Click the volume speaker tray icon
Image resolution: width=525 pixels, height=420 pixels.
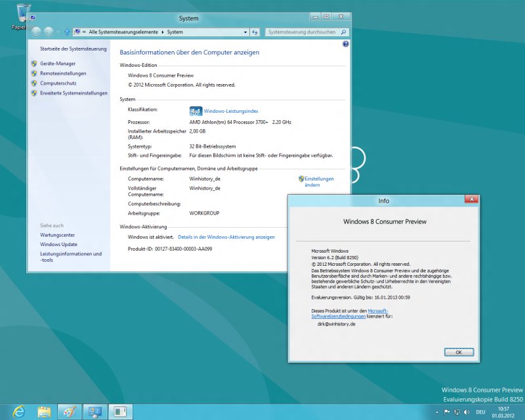point(467,412)
